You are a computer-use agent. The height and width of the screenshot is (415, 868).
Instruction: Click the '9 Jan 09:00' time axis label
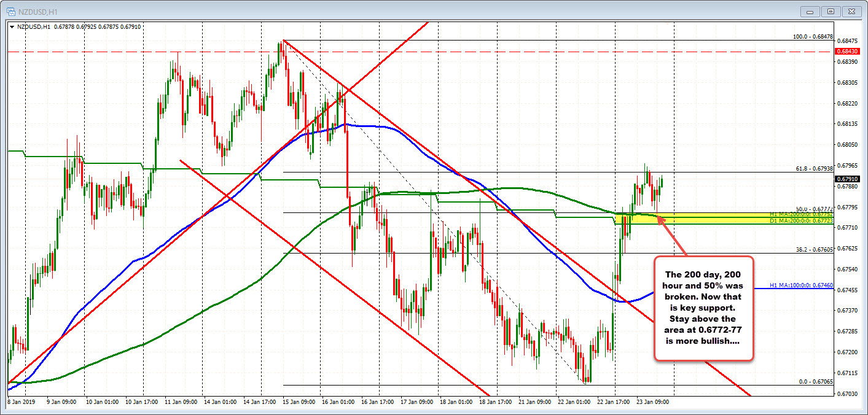coord(61,402)
